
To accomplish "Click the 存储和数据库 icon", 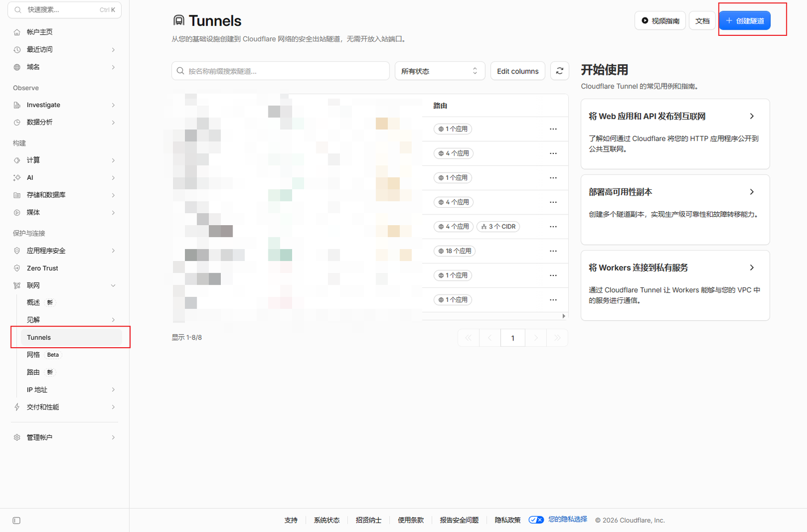I will [x=17, y=195].
